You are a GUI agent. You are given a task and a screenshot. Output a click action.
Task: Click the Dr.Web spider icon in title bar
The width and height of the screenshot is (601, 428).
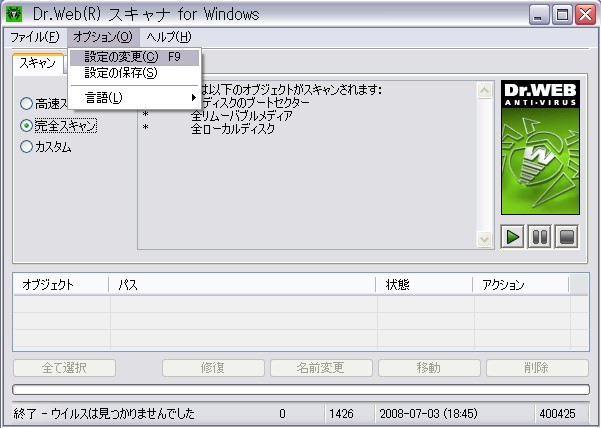[14, 14]
